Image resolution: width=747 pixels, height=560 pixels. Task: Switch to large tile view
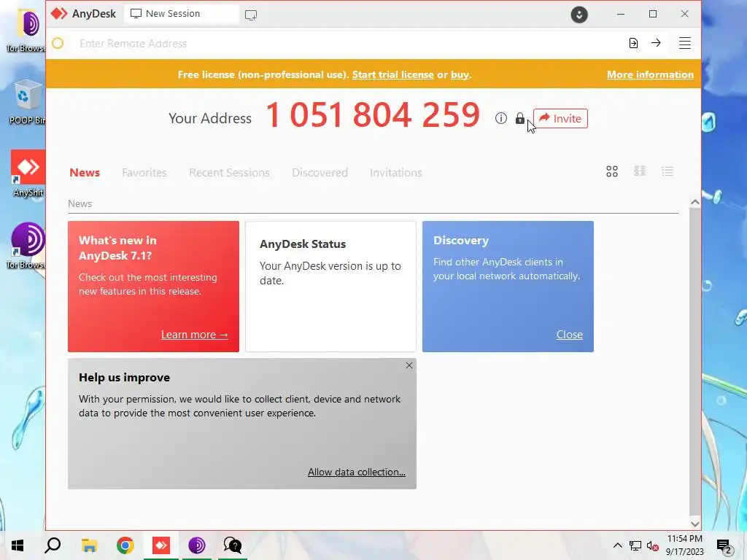pyautogui.click(x=612, y=171)
